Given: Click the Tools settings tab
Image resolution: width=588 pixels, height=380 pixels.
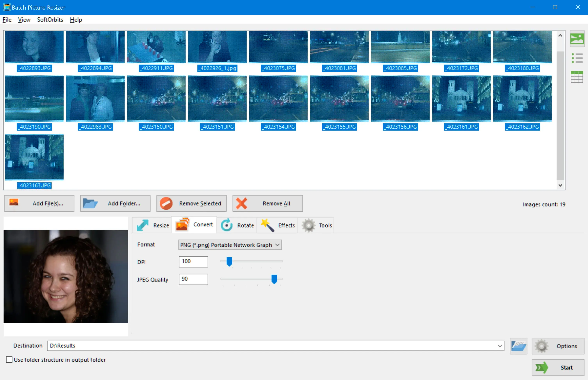Looking at the screenshot, I should tap(318, 225).
